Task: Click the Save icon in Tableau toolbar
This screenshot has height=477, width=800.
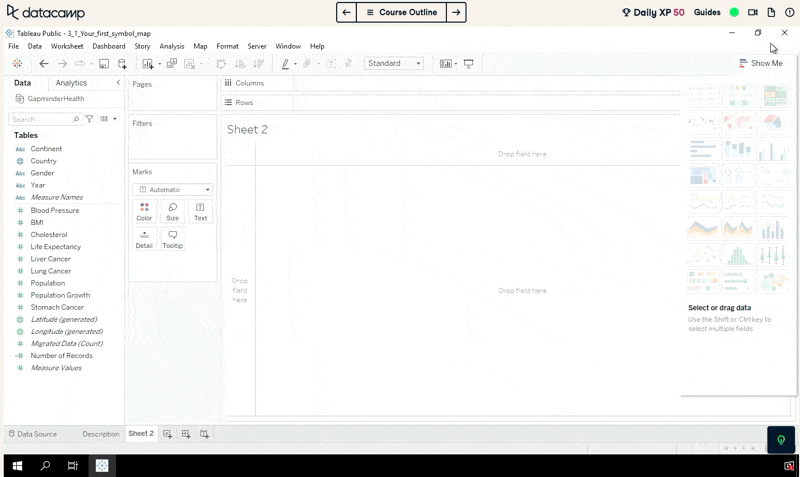Action: 104,64
